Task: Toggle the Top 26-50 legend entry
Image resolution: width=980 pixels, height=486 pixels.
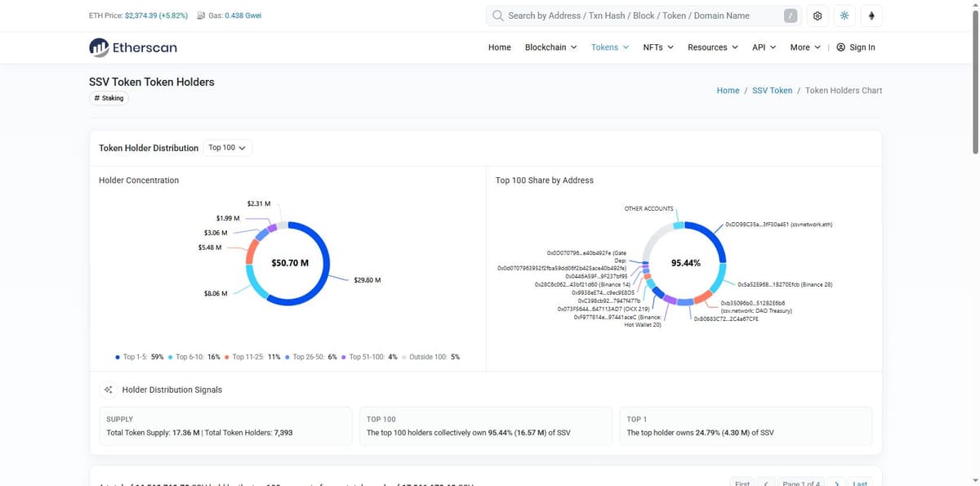Action: (311, 357)
